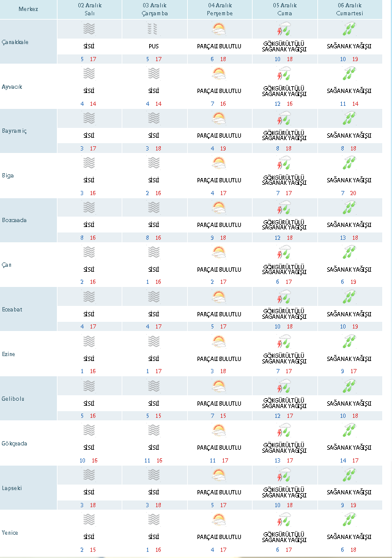Click Çan fog icon for 02 Aralık
This screenshot has width=392, height=558.
pyautogui.click(x=89, y=252)
